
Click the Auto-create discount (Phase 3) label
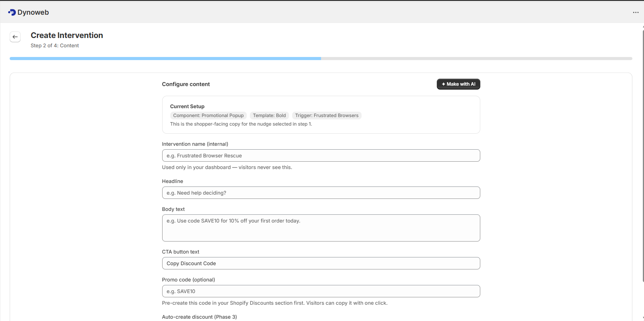pyautogui.click(x=199, y=317)
